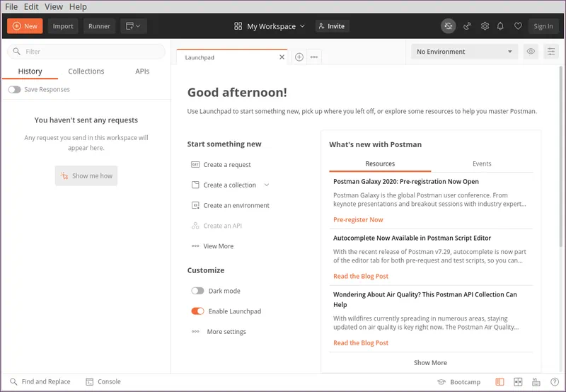Open the settings gear icon
The height and width of the screenshot is (392, 566).
pos(485,26)
